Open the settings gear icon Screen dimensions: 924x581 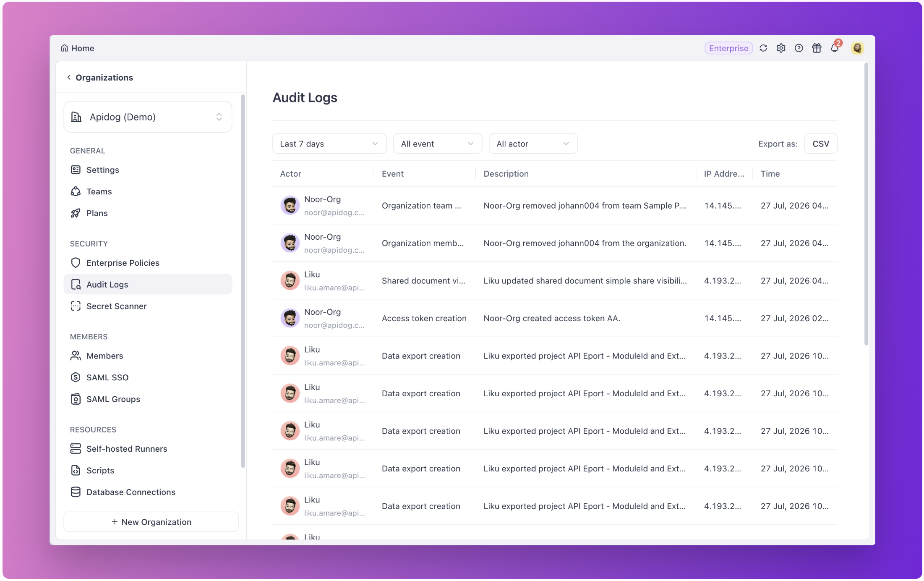coord(781,48)
